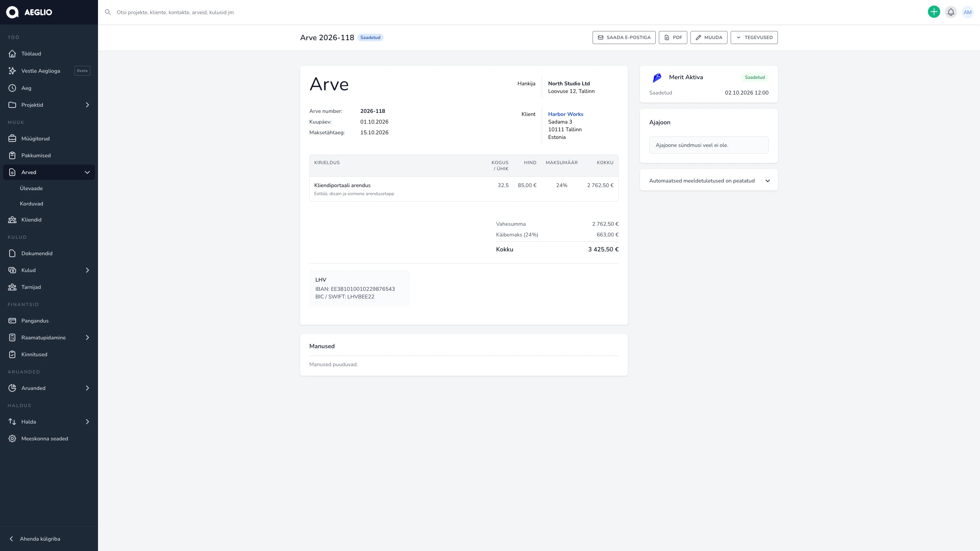This screenshot has height=551, width=980.
Task: Open Ülevaade under Arved
Action: [x=31, y=188]
